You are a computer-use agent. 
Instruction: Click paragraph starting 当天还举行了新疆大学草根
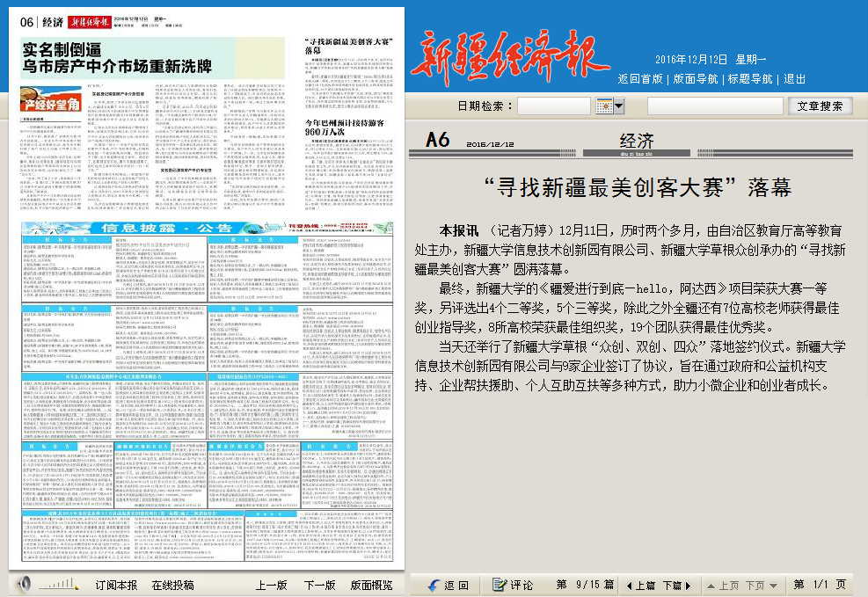[x=631, y=366]
